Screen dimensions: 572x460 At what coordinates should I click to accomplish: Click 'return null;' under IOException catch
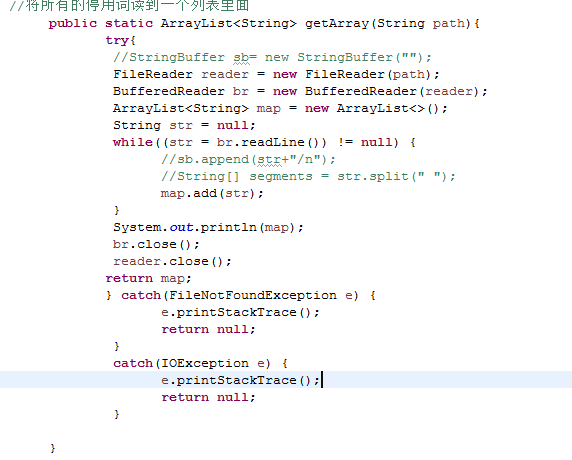(208, 397)
